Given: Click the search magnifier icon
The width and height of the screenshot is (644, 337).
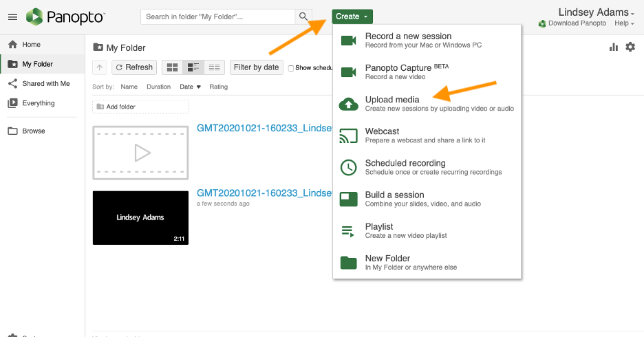Looking at the screenshot, I should point(303,17).
